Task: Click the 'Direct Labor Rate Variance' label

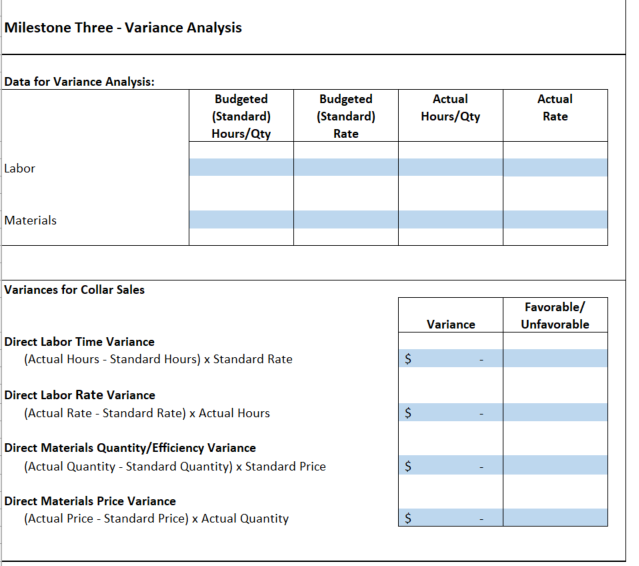Action: pos(80,395)
